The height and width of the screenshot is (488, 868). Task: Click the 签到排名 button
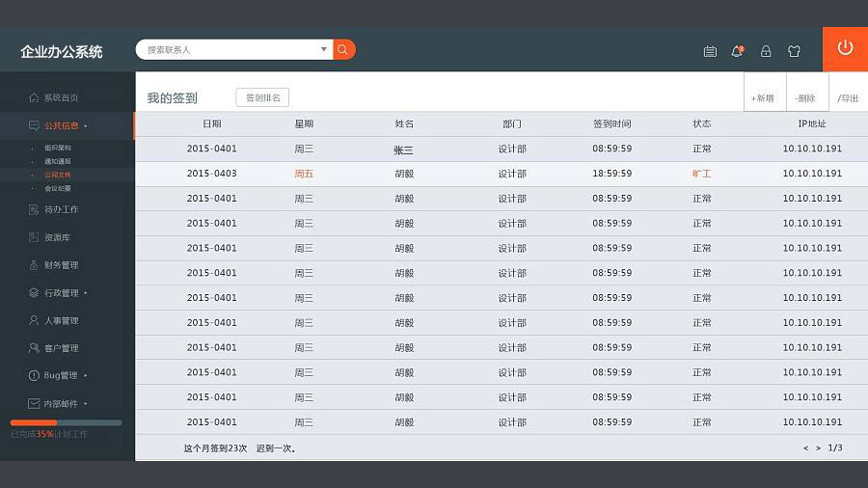point(262,97)
